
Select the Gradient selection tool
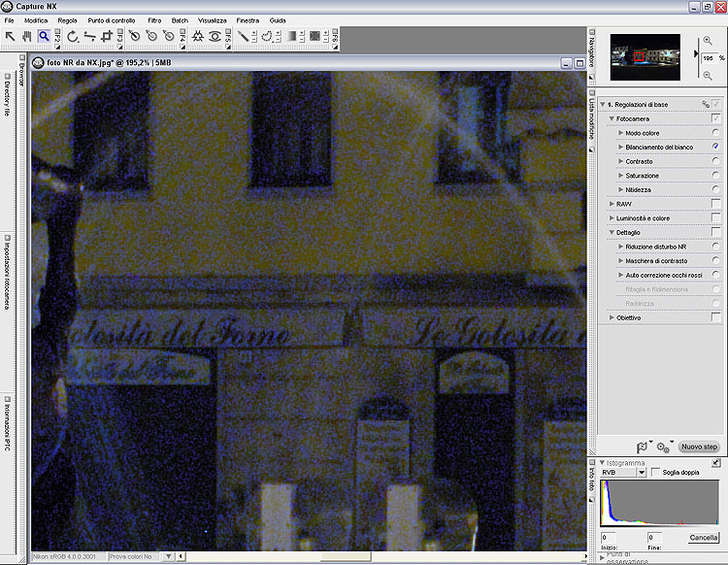point(291,36)
